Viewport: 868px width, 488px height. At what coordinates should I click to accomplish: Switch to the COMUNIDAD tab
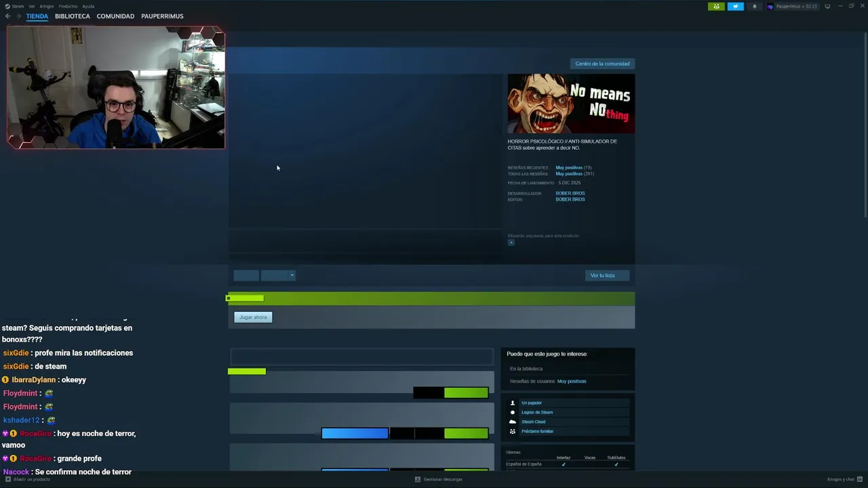pyautogui.click(x=115, y=16)
